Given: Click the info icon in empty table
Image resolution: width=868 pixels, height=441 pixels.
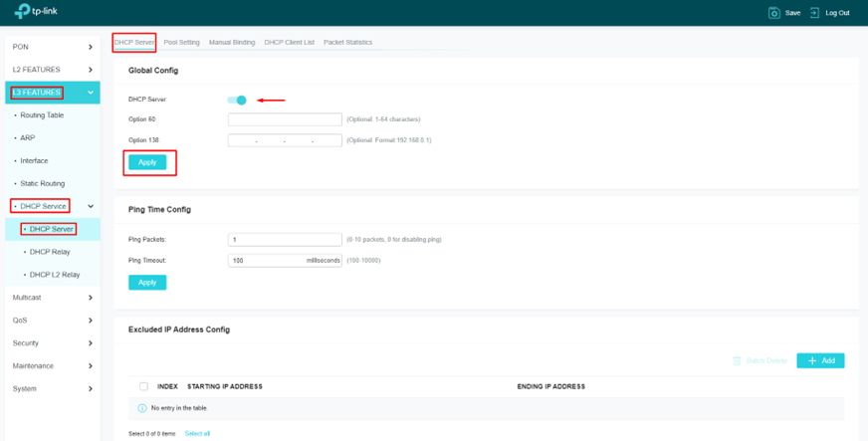Looking at the screenshot, I should pos(141,408).
